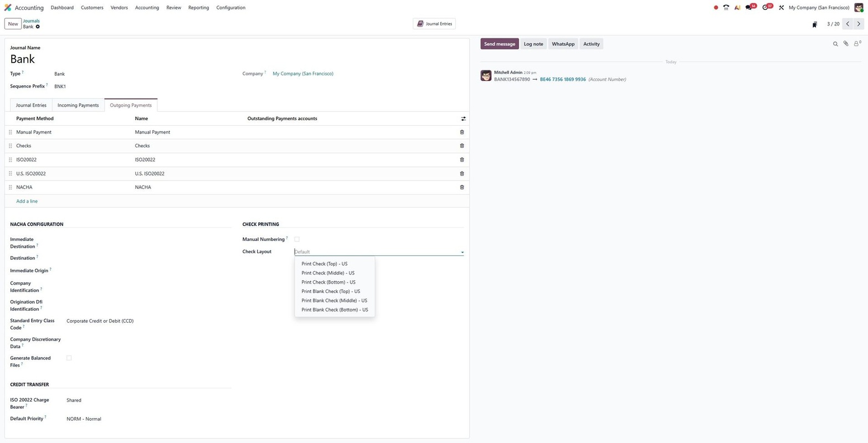The image size is (868, 443).
Task: Open the Reporting menu
Action: (x=198, y=8)
